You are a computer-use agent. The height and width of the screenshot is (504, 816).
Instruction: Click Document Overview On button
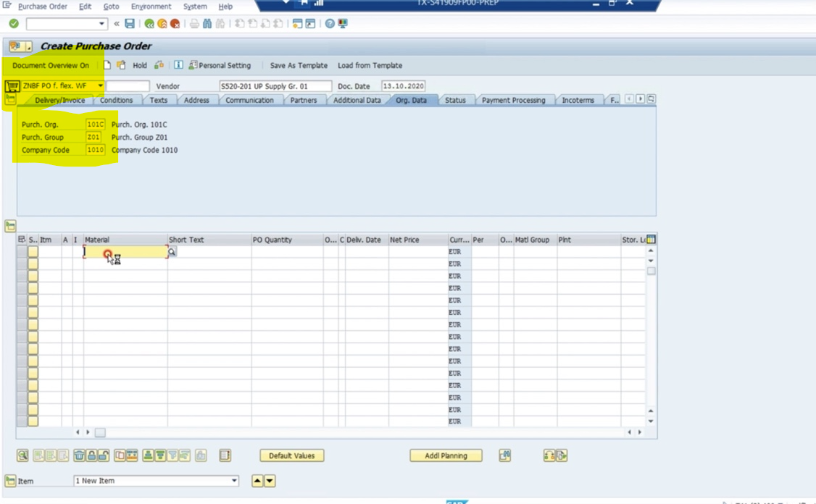51,66
